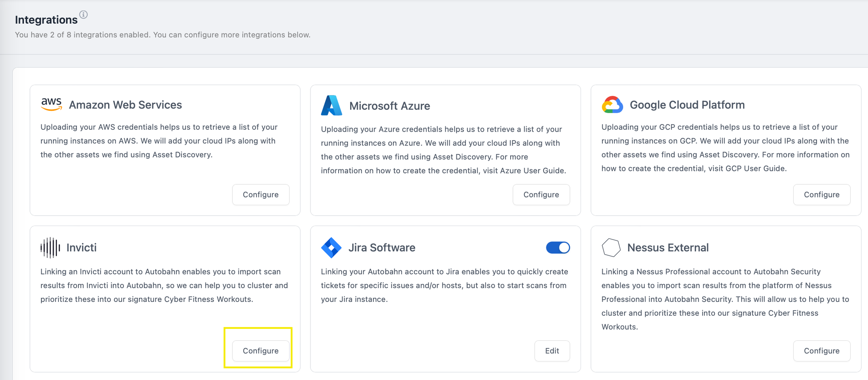Viewport: 868px width, 380px height.
Task: Click the Invicti logo icon
Action: point(50,247)
